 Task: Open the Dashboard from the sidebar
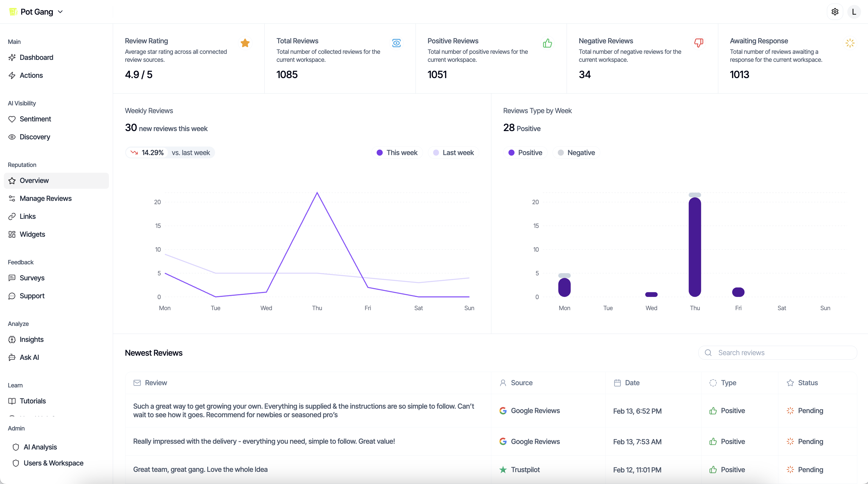point(37,57)
